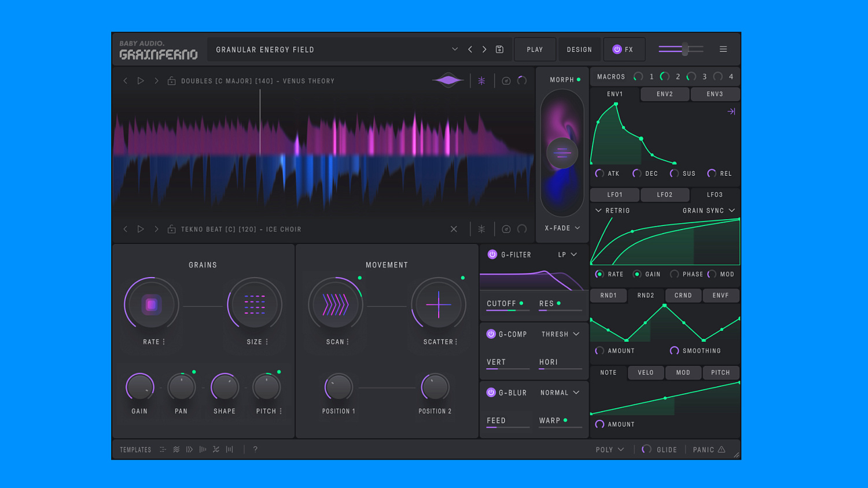Screen dimensions: 868x488
Task: Click the purple waveform envelope icon
Action: [x=448, y=81]
